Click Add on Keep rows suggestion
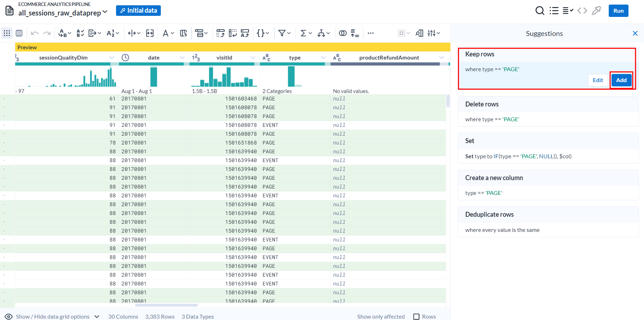The image size is (644, 320). click(621, 80)
